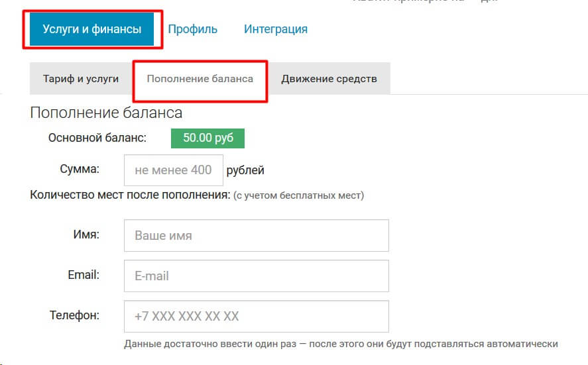Click the рублей text after the amount field

click(x=245, y=170)
